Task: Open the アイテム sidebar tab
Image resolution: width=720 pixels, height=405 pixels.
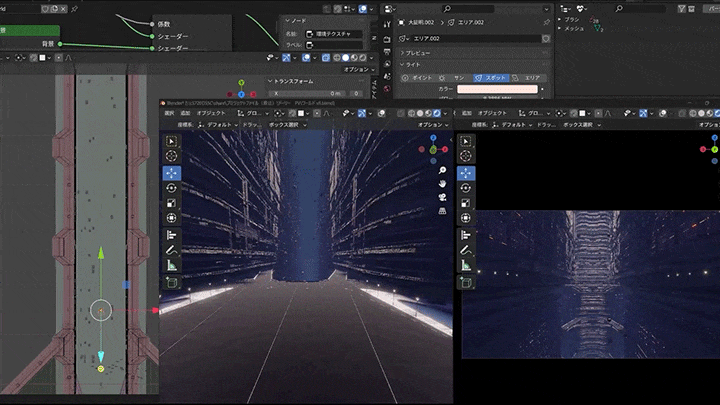Action: tap(374, 89)
